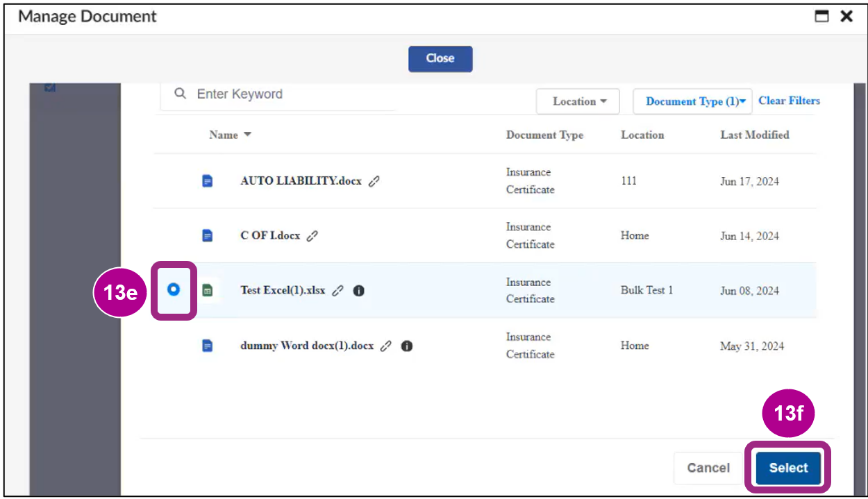The width and height of the screenshot is (868, 499).
Task: Click the Last Modified column header
Action: coord(754,135)
